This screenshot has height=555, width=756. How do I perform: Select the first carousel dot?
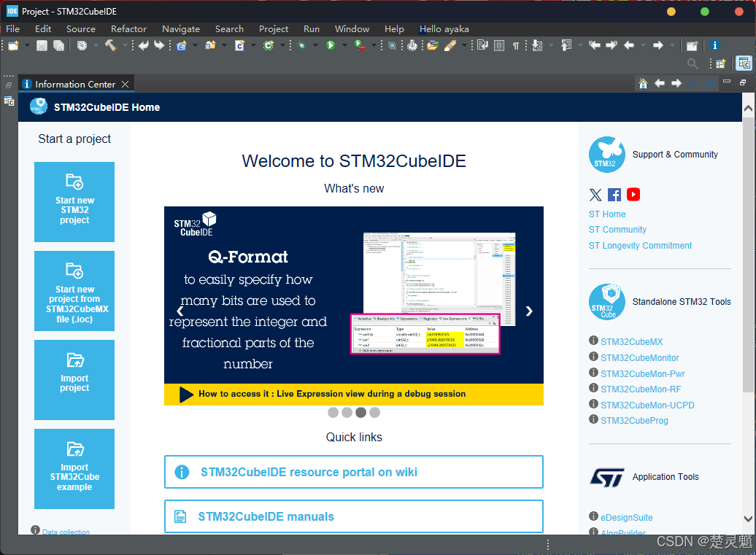click(x=333, y=412)
